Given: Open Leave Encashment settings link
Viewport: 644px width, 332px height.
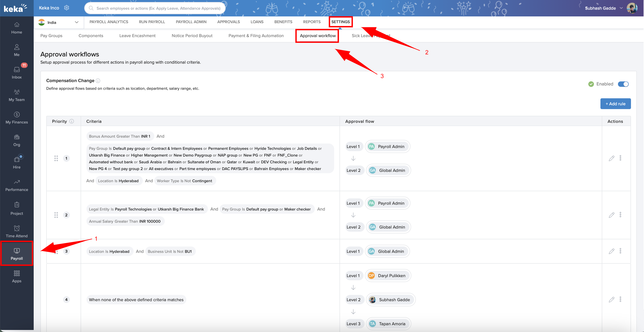Looking at the screenshot, I should 137,36.
